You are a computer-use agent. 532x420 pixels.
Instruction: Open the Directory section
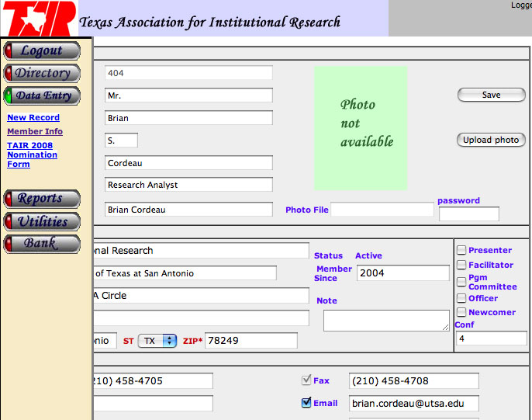(42, 73)
